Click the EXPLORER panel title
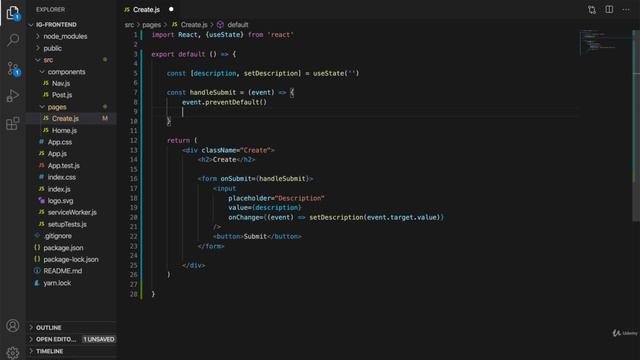 tap(50, 9)
